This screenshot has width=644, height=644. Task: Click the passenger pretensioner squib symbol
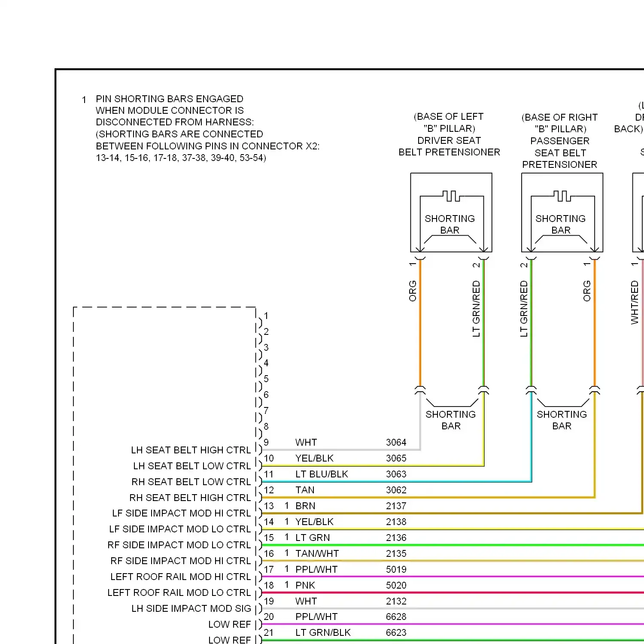pos(562,196)
